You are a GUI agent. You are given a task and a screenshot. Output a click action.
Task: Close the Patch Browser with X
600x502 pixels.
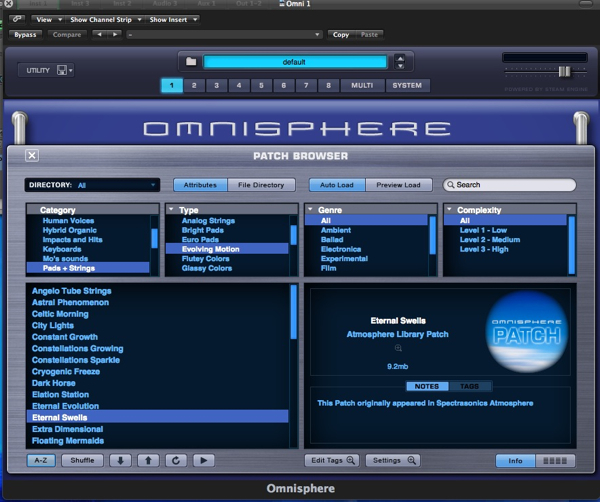pyautogui.click(x=32, y=155)
